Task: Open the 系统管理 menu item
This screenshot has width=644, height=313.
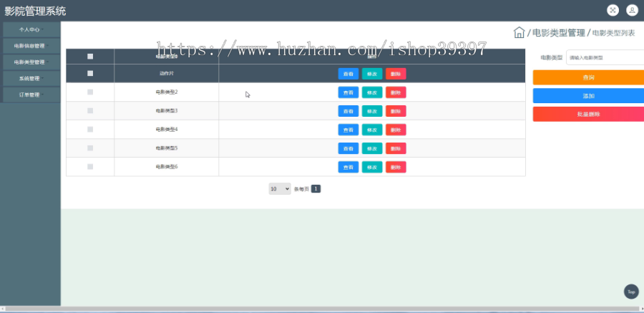Action: 31,79
